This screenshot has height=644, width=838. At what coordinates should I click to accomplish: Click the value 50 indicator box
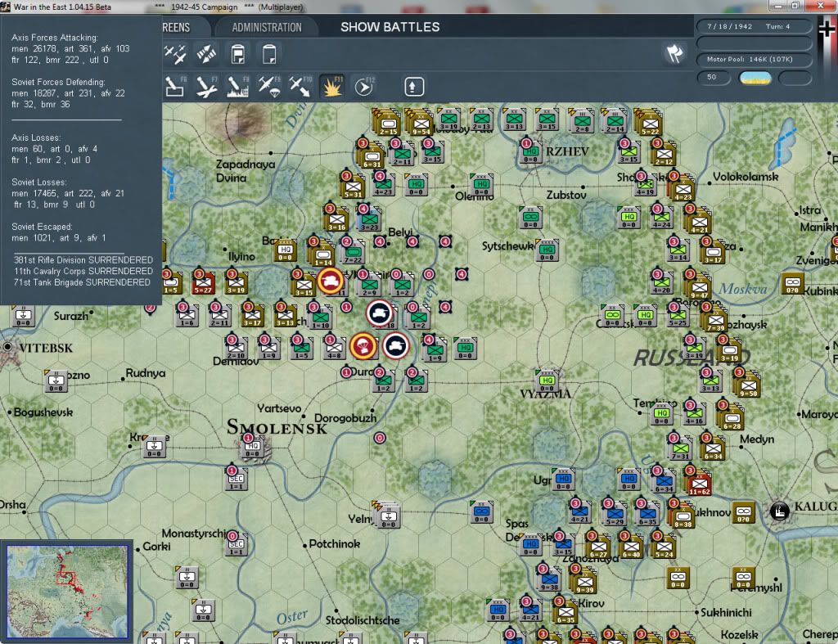713,78
